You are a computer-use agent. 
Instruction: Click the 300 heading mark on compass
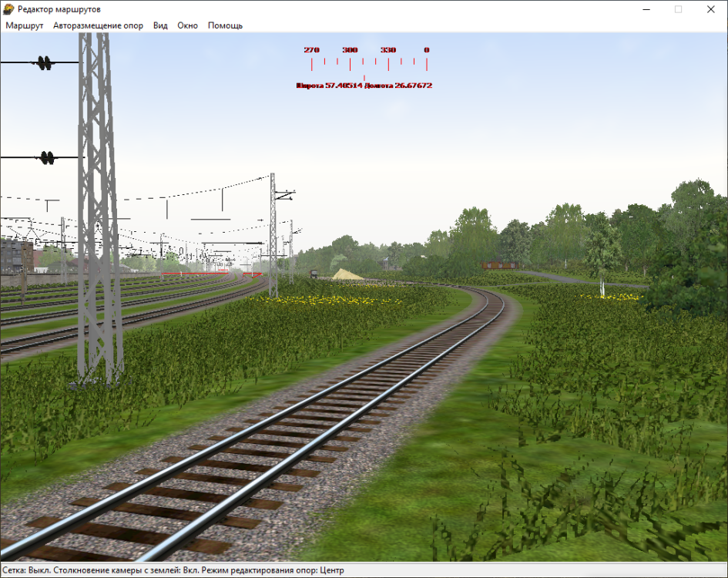pyautogui.click(x=350, y=50)
